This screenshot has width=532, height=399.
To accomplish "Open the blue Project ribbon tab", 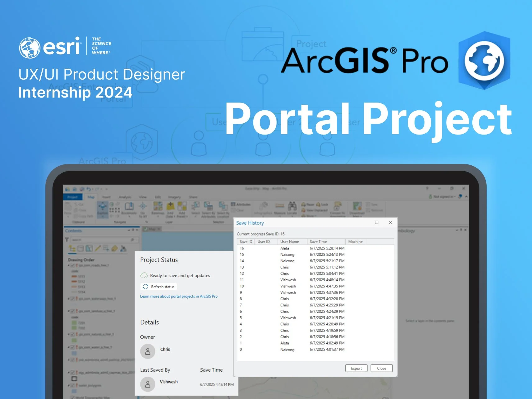I will point(73,197).
